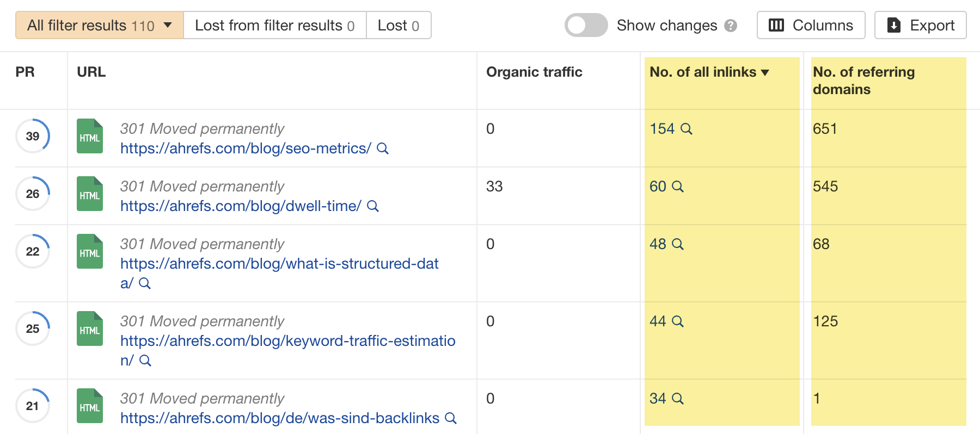Click the magnifier beside the 34 inlinks value
The width and height of the screenshot is (980, 434).
pyautogui.click(x=678, y=399)
